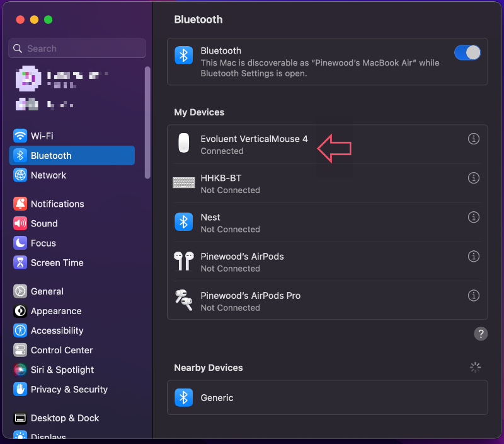Open Notifications settings
Screen dimensions: 504x444
pyautogui.click(x=72, y=204)
